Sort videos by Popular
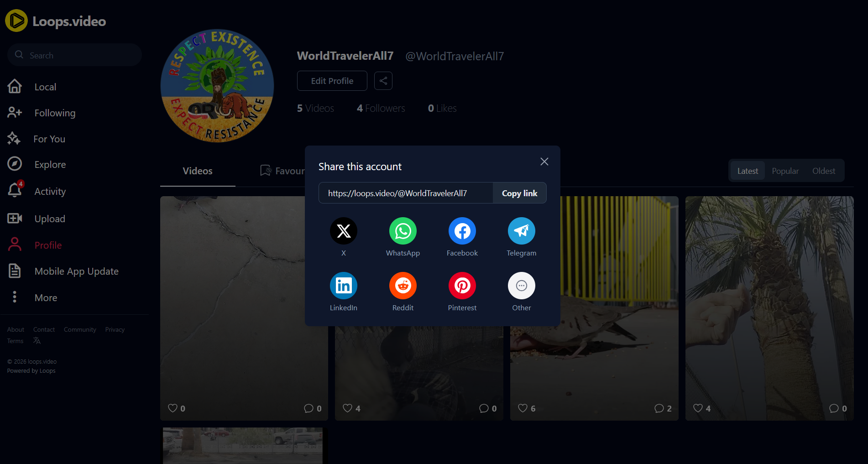Image resolution: width=868 pixels, height=464 pixels. [x=785, y=171]
